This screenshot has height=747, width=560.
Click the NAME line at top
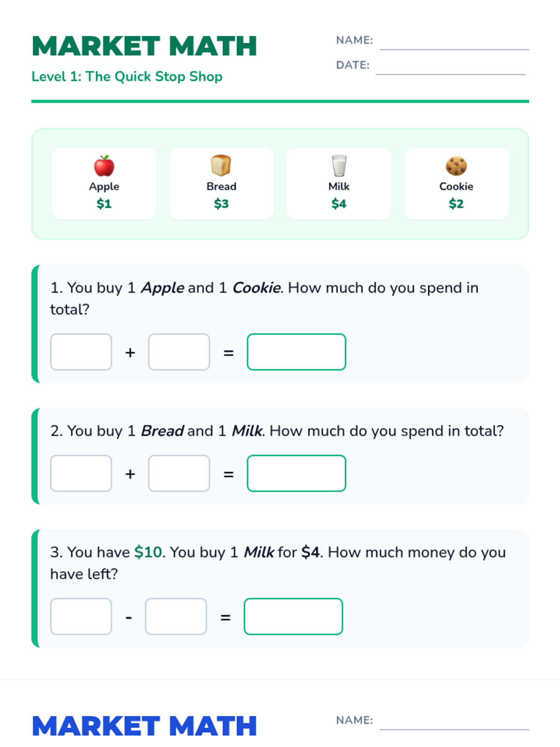click(454, 43)
